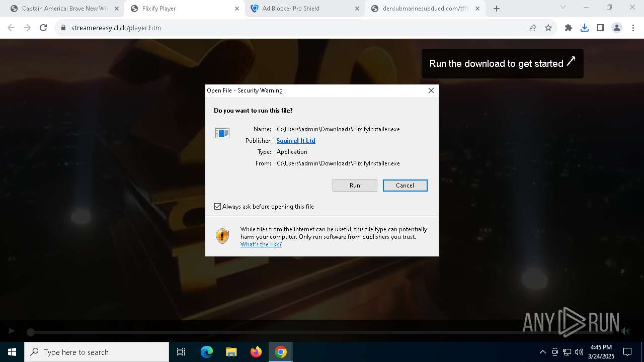The width and height of the screenshot is (644, 362).
Task: Click the Run the download to get started banner
Action: [502, 63]
